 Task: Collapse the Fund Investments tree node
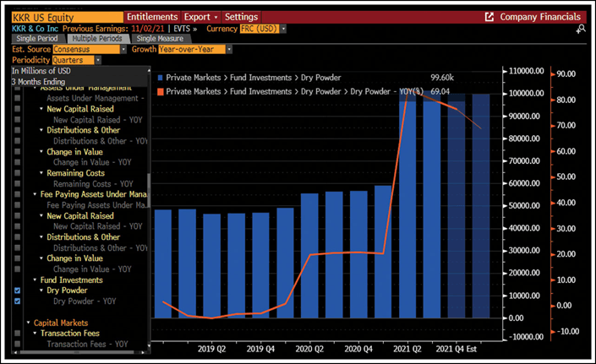point(36,280)
